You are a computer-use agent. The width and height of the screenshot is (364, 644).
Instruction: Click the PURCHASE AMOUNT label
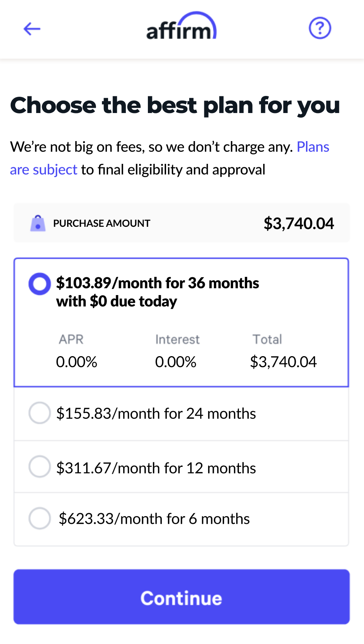coord(102,223)
